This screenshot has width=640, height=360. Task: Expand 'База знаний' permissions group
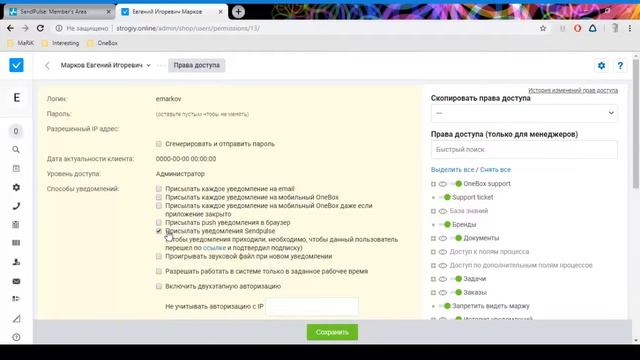tap(433, 211)
